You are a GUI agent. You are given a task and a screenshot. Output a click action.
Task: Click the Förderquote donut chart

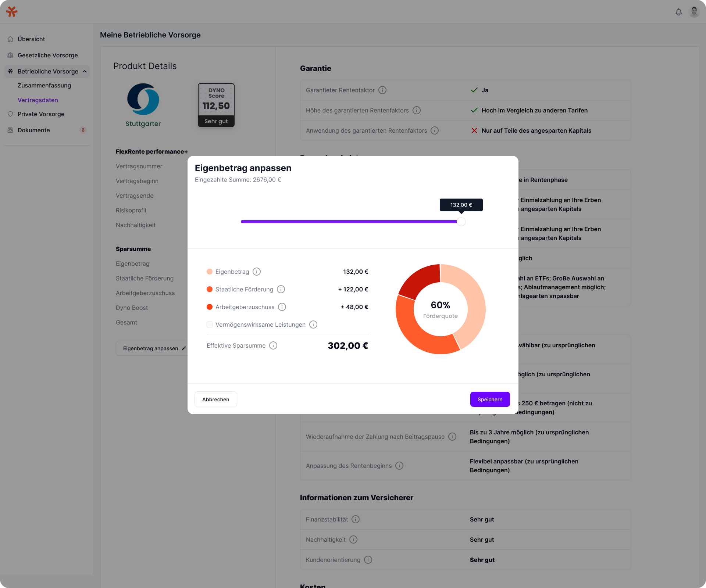tap(441, 309)
